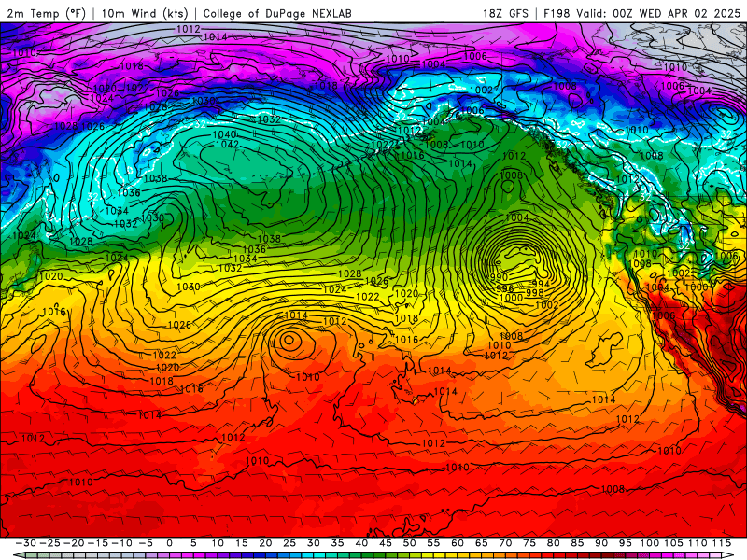Click the 80 value on the temperature scale
Image resolution: width=747 pixels, height=560 pixels.
553,543
